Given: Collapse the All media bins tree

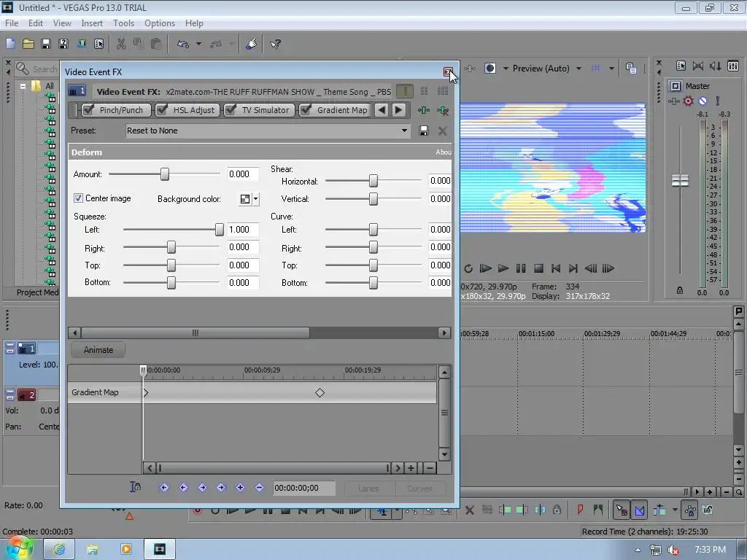Looking at the screenshot, I should tap(23, 86).
